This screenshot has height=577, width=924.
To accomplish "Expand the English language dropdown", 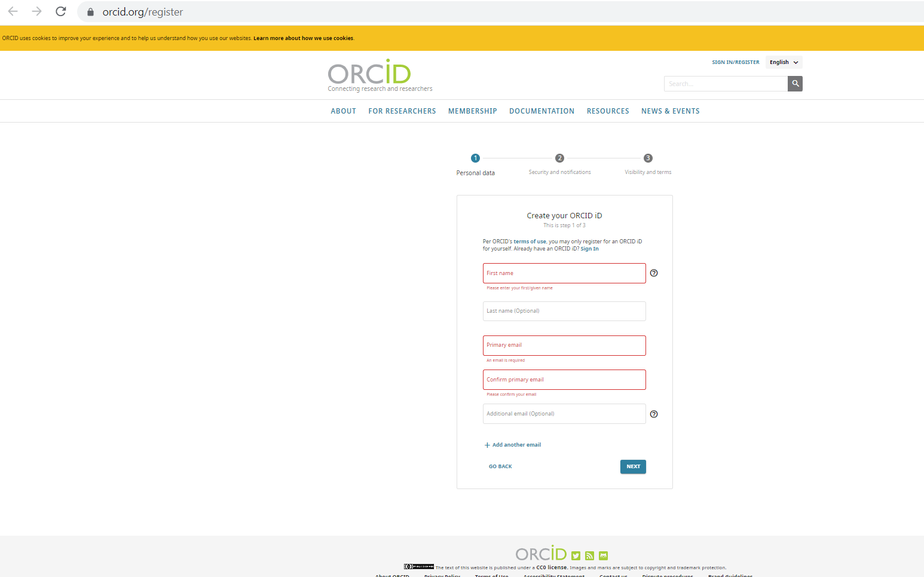I will [x=784, y=62].
